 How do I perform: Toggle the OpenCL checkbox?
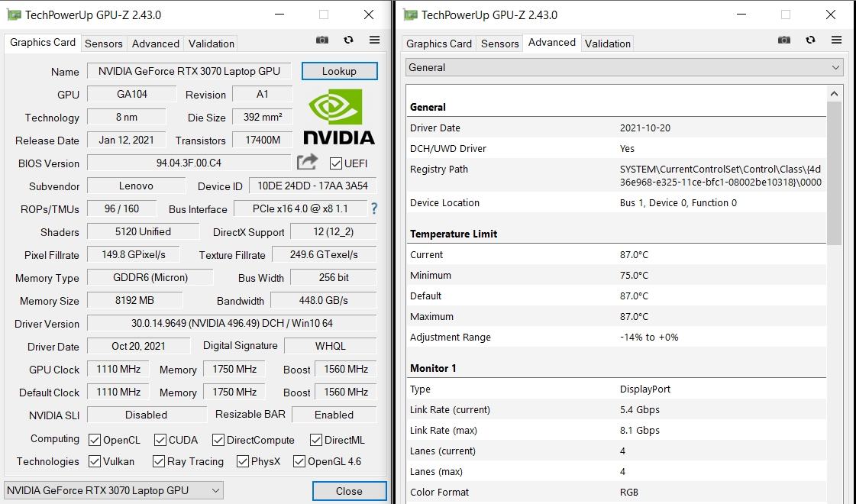coord(95,440)
